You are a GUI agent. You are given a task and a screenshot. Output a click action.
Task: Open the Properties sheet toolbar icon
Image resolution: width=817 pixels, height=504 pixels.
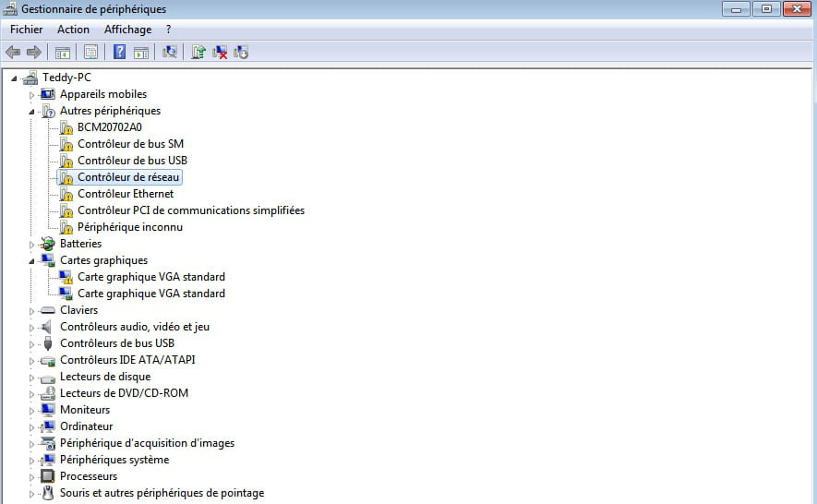[x=90, y=52]
